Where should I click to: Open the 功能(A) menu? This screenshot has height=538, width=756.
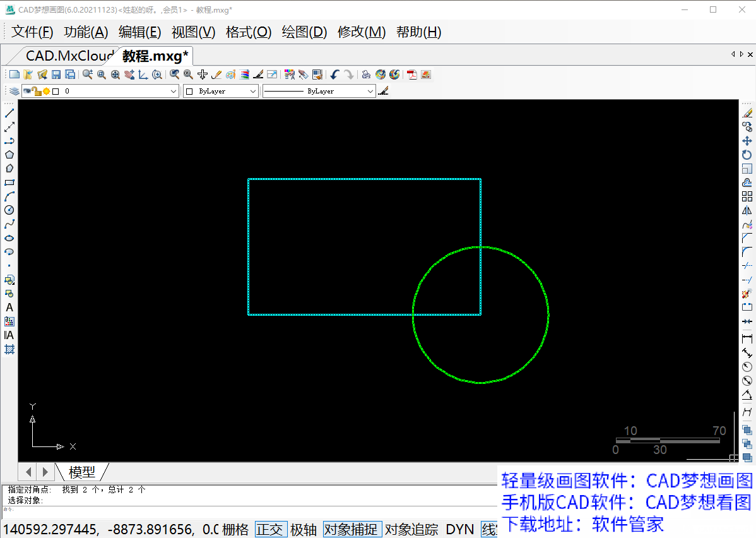click(86, 32)
